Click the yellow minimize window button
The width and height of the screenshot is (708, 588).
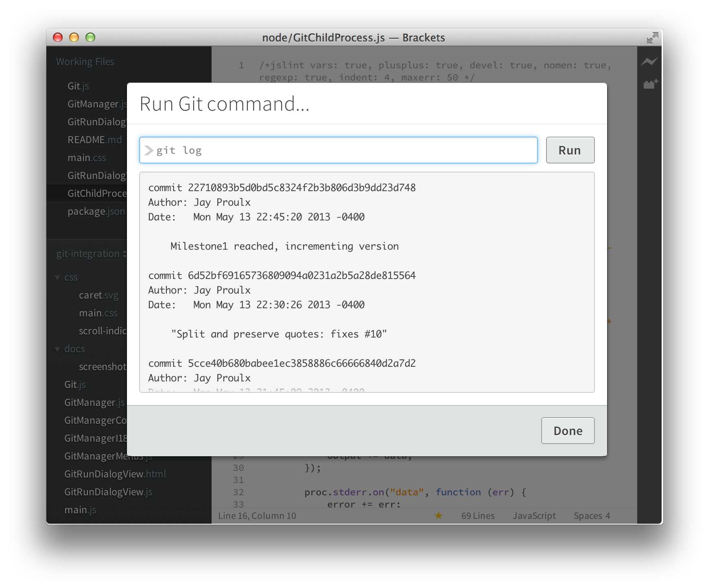click(x=74, y=37)
